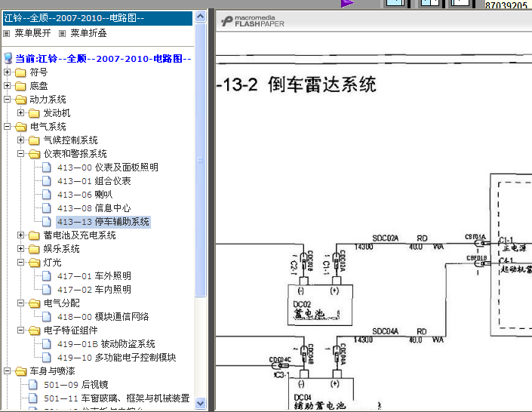
Task: Click the 417—02 车内照明 document icon
Action: [47, 290]
